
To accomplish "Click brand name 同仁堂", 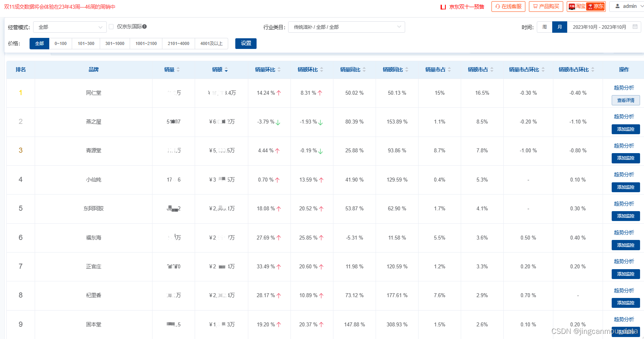I will (x=93, y=93).
